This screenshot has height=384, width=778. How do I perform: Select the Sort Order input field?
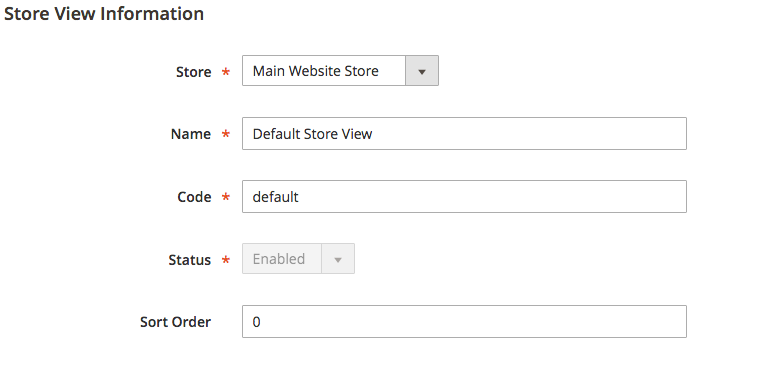click(x=464, y=321)
